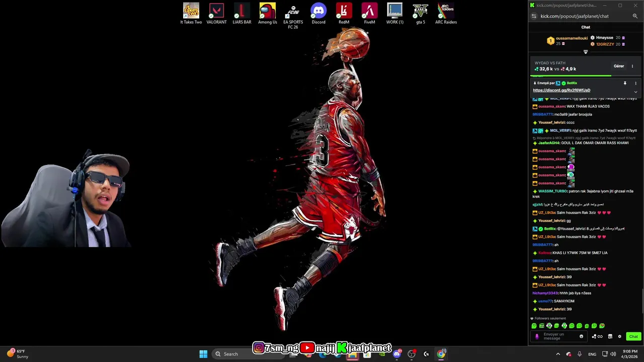Select the gta 5 desktop shortcut
This screenshot has width=644, height=362.
(421, 14)
